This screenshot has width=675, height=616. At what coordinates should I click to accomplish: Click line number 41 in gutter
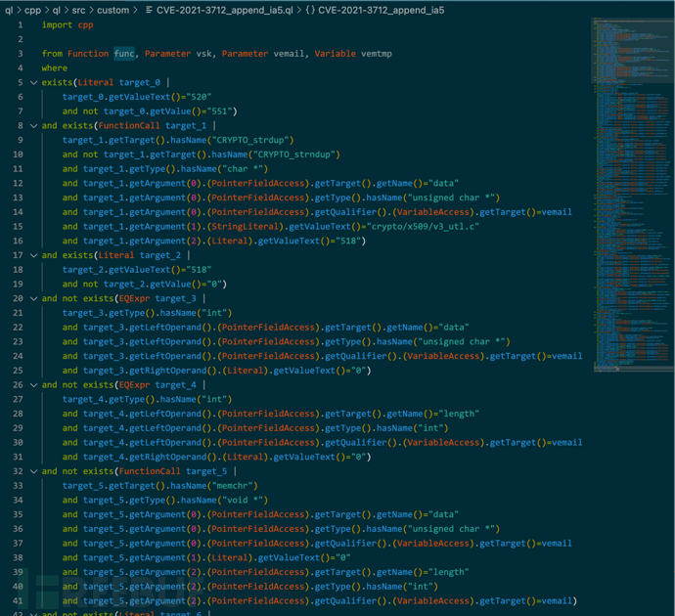point(18,601)
